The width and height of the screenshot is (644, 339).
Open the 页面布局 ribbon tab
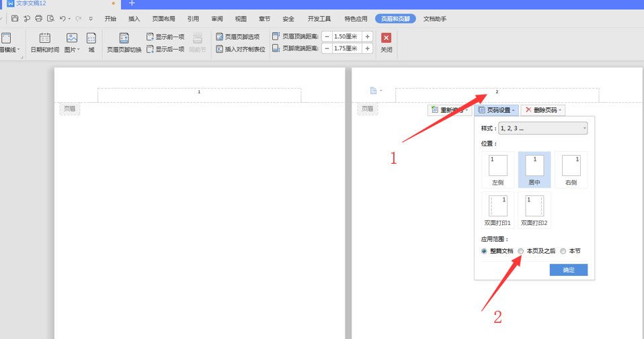click(x=163, y=19)
